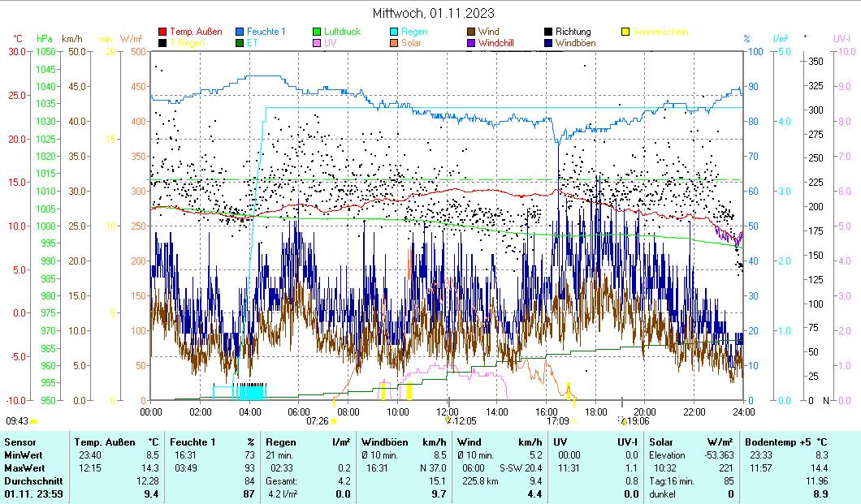Click the black T Regen legend swatch
The height and width of the screenshot is (504, 861).
[162, 43]
